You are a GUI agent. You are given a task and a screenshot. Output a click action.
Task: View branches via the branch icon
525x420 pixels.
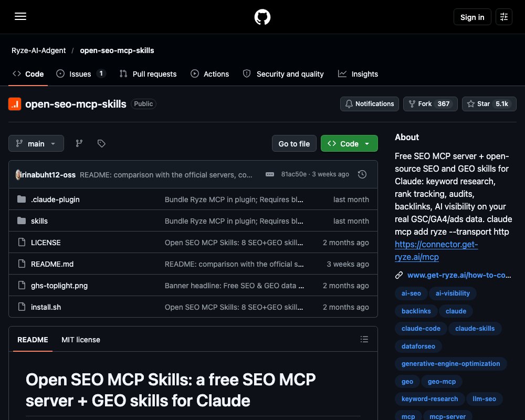click(x=79, y=143)
